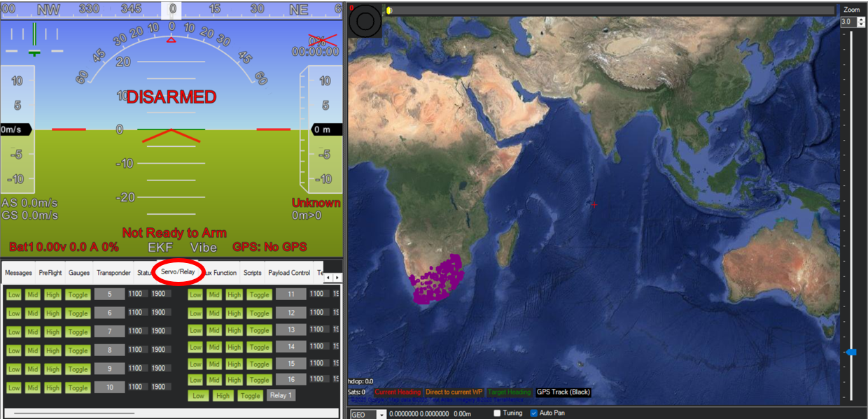Viewport: 868px width, 419px height.
Task: Enable the Tuning checkbox
Action: [x=497, y=413]
